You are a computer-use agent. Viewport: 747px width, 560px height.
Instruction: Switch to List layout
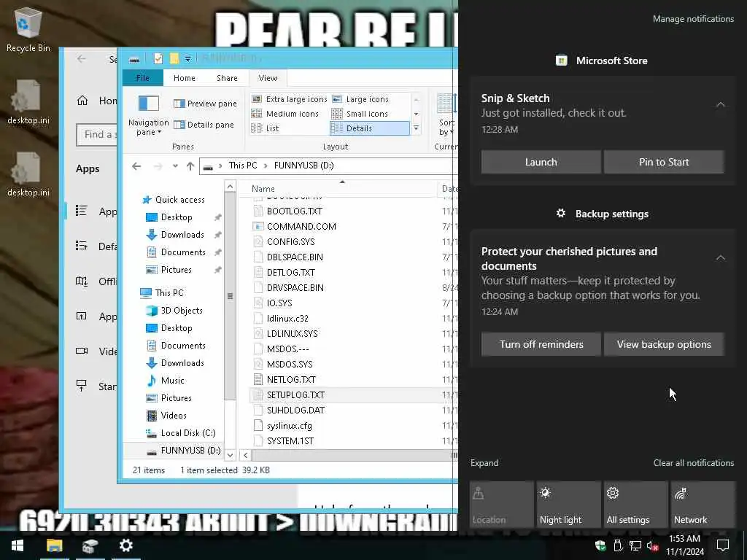(265, 128)
